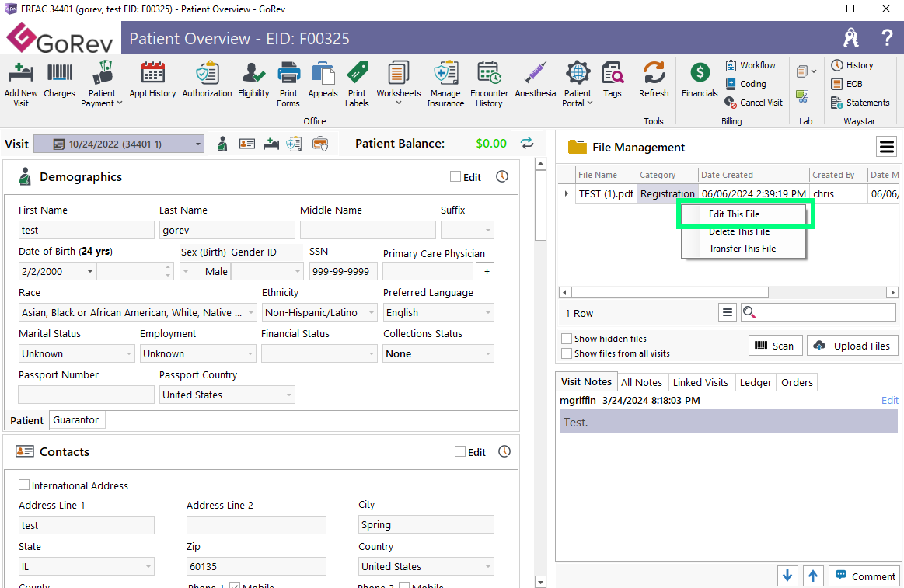Click the Comment button
Image resolution: width=904 pixels, height=588 pixels.
pyautogui.click(x=865, y=576)
